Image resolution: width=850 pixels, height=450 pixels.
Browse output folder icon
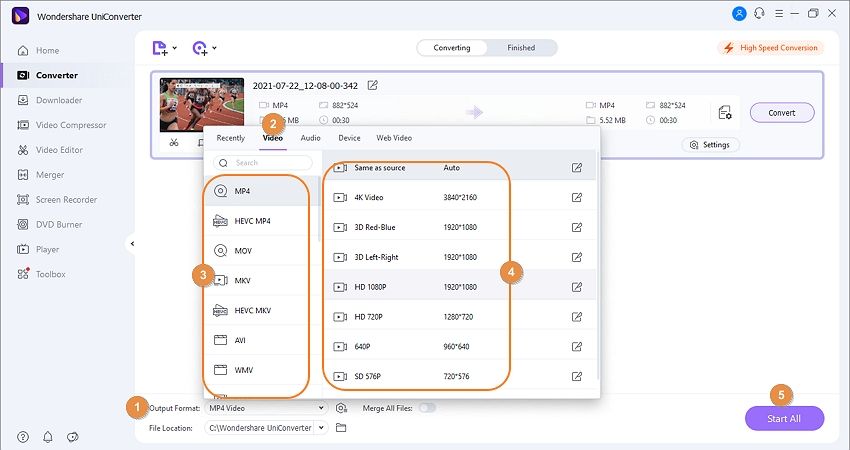[341, 428]
